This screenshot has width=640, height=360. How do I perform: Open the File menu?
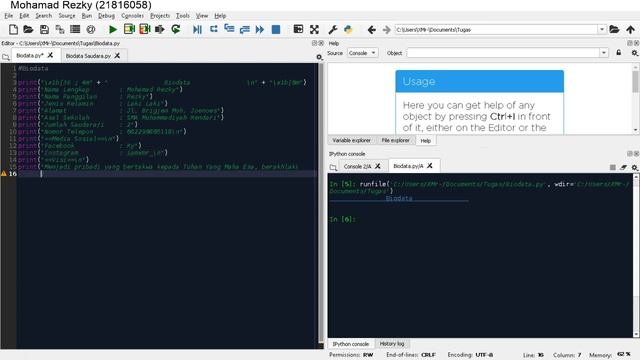[x=9, y=16]
